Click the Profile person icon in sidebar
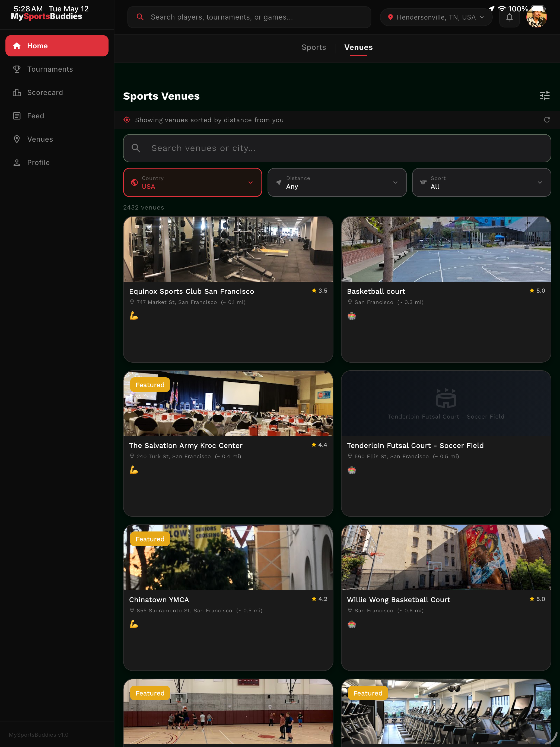Image resolution: width=560 pixels, height=747 pixels. (x=17, y=162)
